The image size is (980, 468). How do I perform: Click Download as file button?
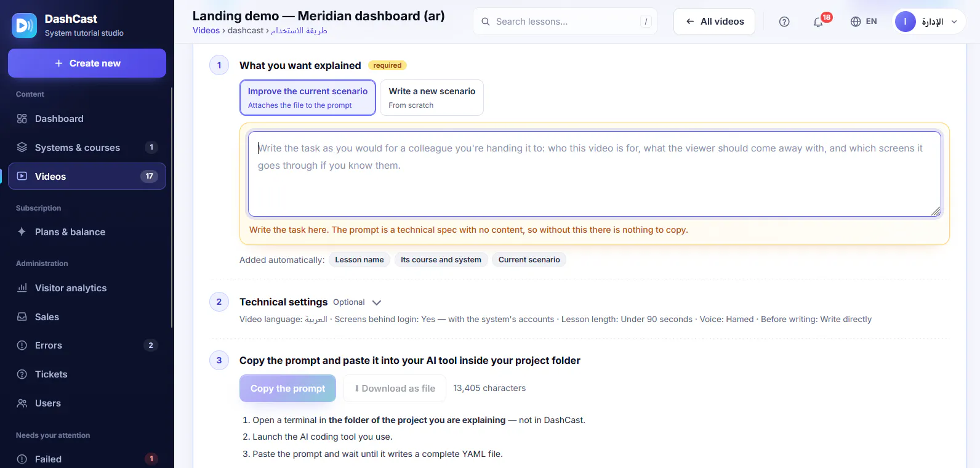(x=395, y=389)
